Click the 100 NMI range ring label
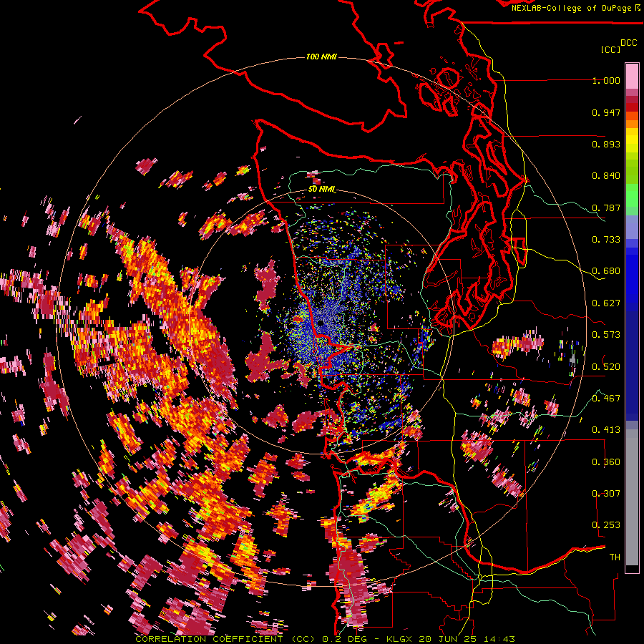644x644 pixels. pos(321,57)
